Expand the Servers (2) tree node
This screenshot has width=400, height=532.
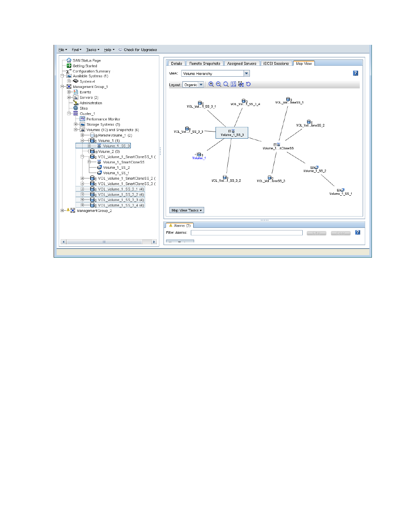pyautogui.click(x=69, y=98)
